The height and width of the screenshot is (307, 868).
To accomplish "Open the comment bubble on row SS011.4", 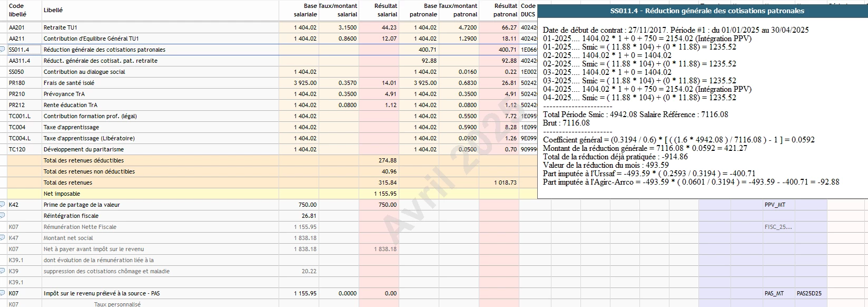I will (x=3, y=50).
